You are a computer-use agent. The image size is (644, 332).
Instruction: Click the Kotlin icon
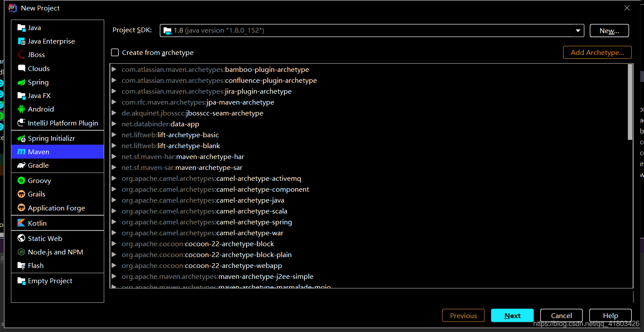coord(21,223)
